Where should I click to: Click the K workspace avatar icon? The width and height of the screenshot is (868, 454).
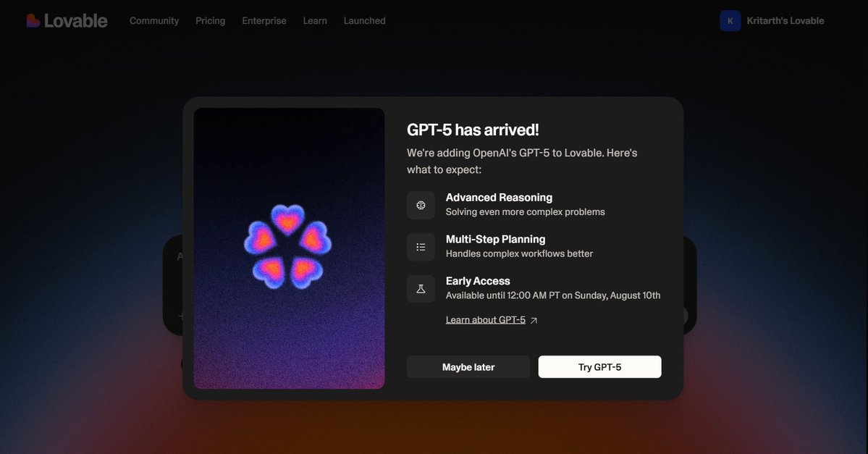point(730,21)
